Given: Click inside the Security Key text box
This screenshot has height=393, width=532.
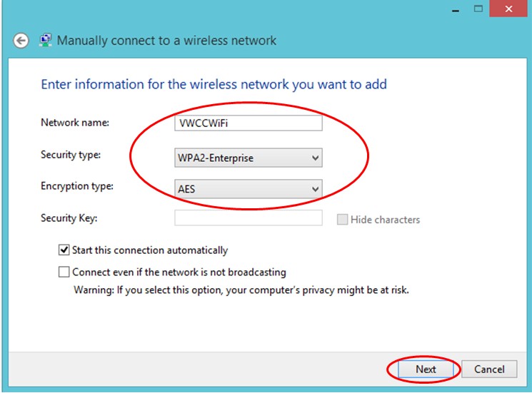Looking at the screenshot, I should (x=248, y=218).
